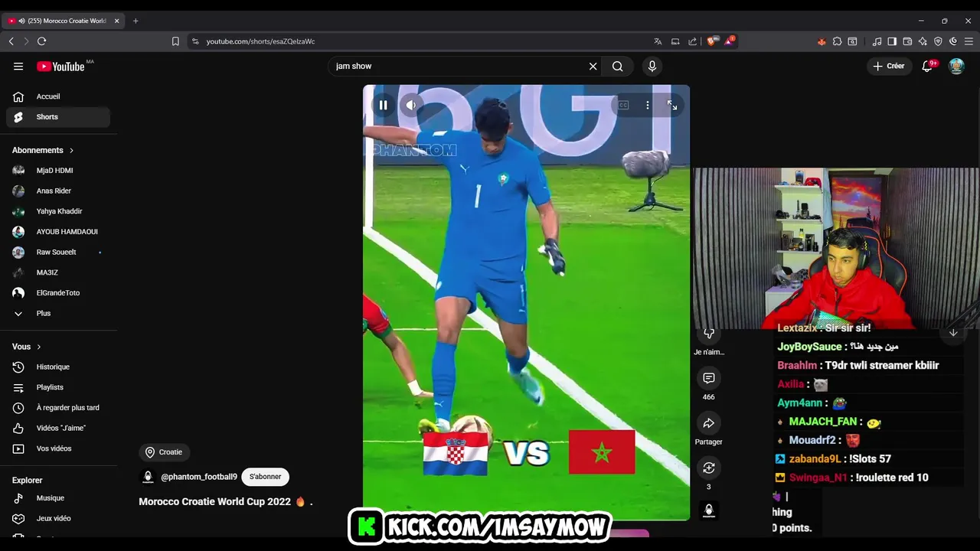Click the search magnifier button
980x551 pixels.
tap(618, 67)
